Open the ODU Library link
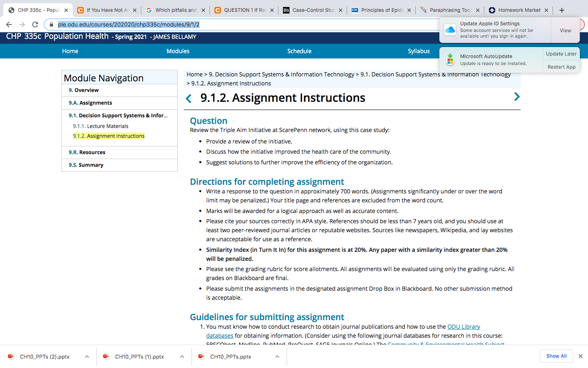 coord(464,327)
